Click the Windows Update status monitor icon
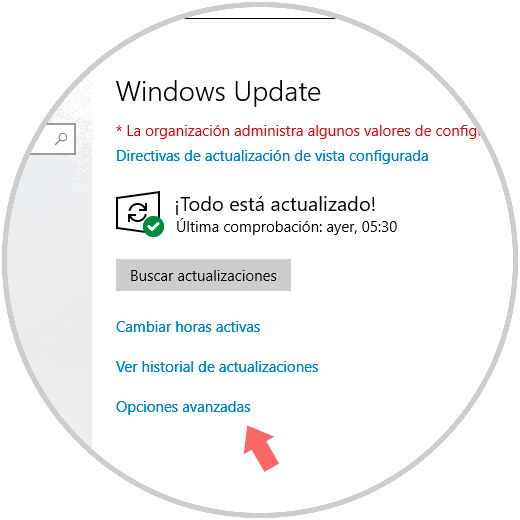This screenshot has width=520, height=520. pos(140,214)
